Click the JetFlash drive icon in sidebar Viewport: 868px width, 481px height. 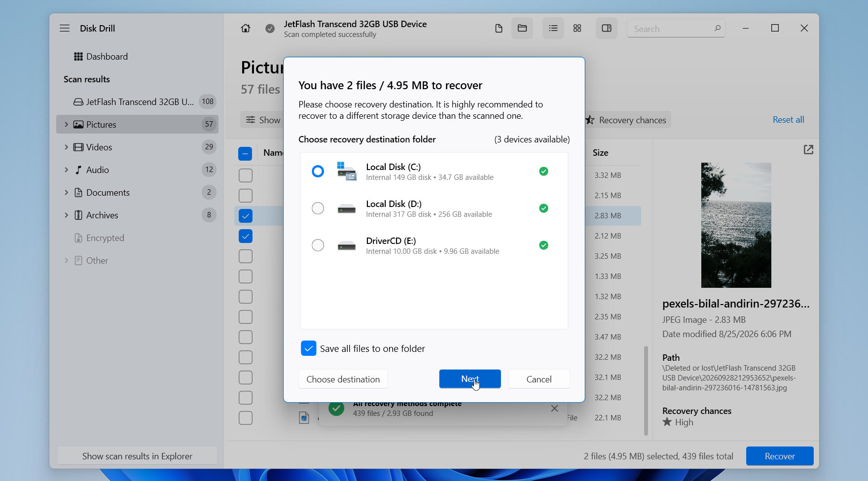pos(78,102)
